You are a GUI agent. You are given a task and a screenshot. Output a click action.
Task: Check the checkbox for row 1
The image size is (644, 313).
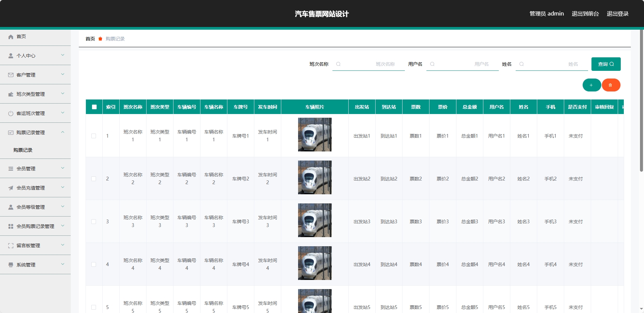pos(94,136)
